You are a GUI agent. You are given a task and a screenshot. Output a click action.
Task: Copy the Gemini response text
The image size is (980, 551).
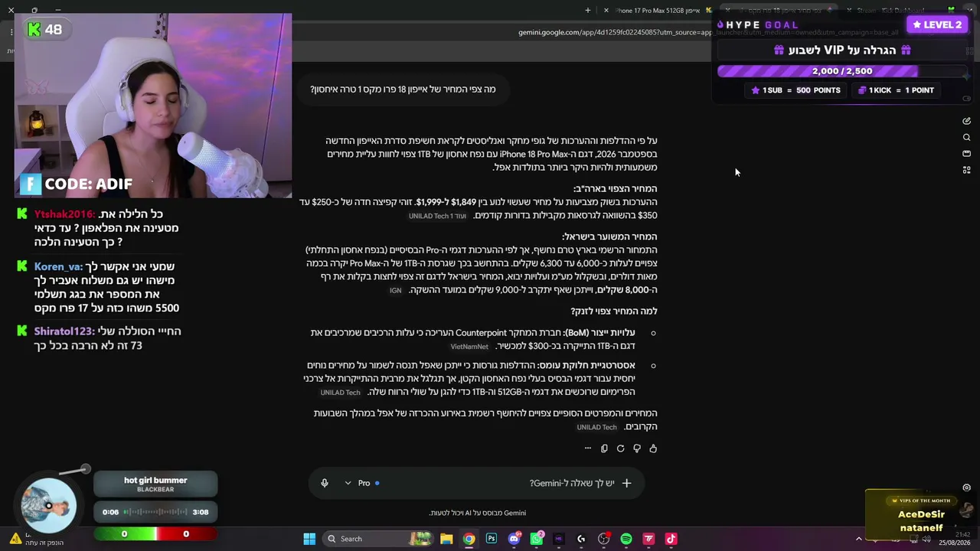click(604, 448)
